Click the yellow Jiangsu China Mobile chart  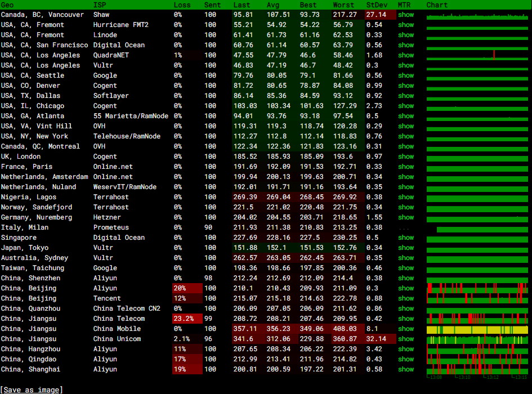coord(477,329)
